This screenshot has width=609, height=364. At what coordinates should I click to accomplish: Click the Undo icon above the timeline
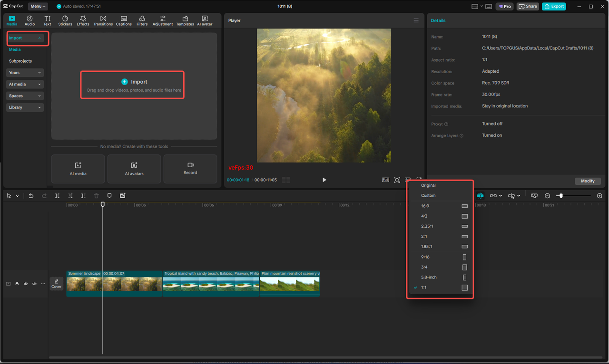31,195
